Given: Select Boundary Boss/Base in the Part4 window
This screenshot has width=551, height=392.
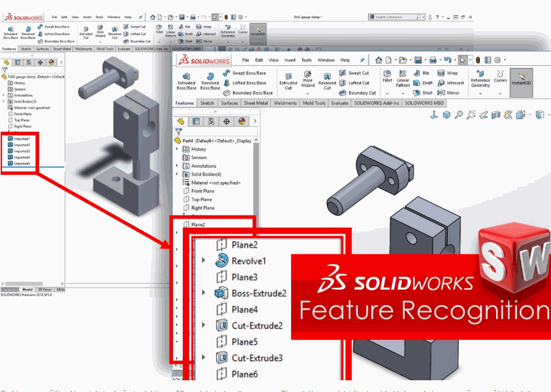Looking at the screenshot, I should [x=247, y=93].
